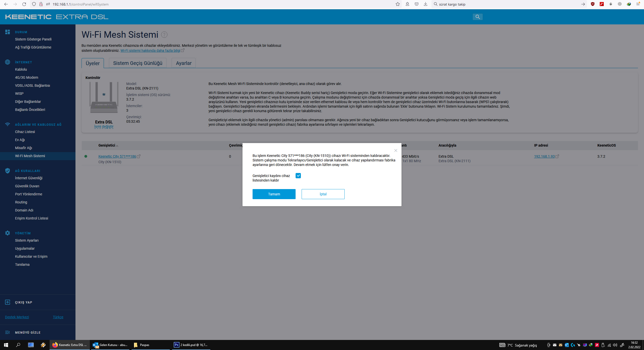Open help icon next to Wi-Fi Mesh Sistemi

point(164,35)
